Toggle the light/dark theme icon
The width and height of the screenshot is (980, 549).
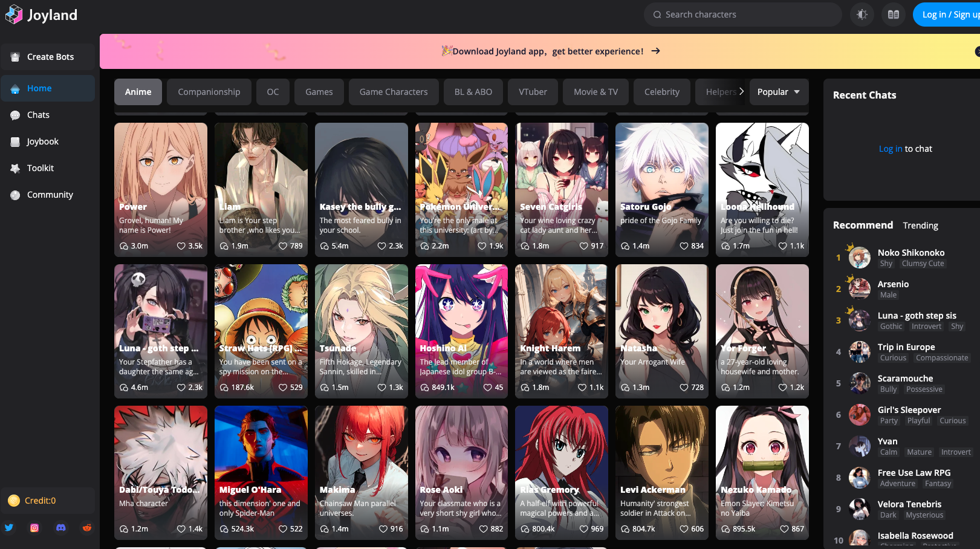tap(862, 15)
